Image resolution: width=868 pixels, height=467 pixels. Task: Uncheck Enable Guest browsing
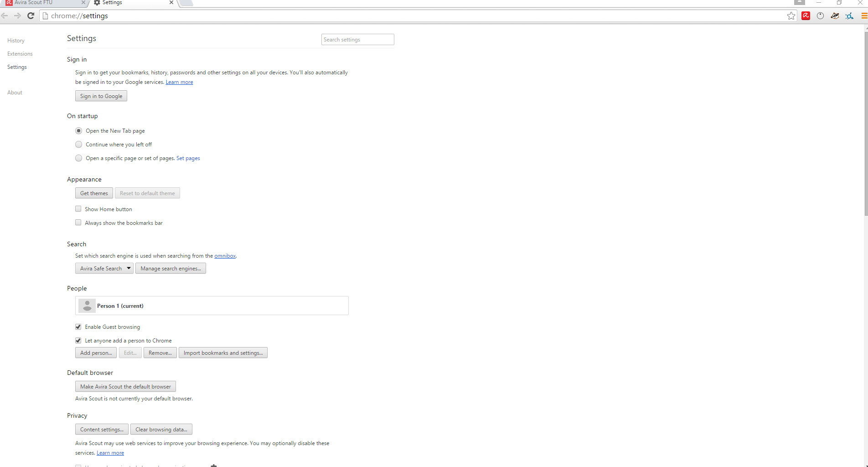point(78,327)
